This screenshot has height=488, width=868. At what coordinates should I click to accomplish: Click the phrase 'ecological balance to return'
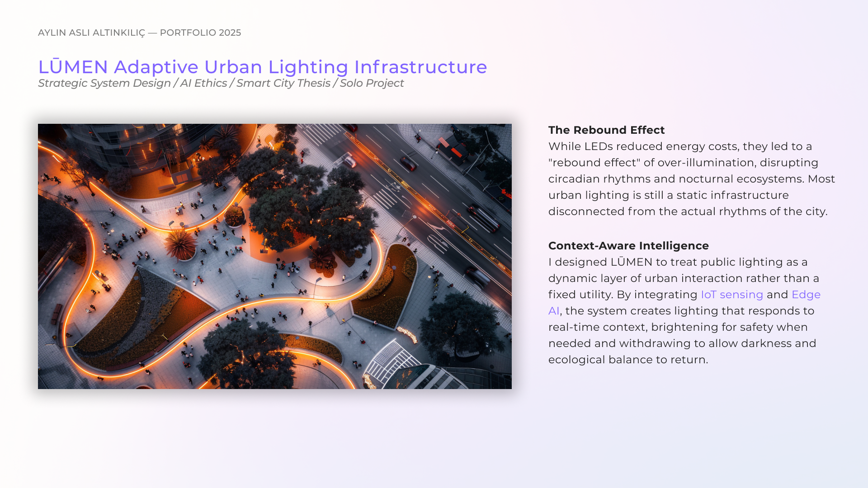click(627, 360)
